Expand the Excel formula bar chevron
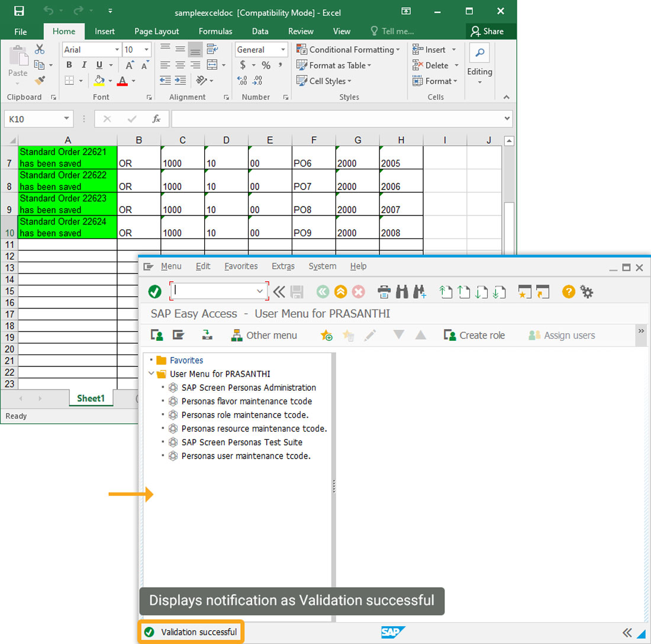Viewport: 651px width, 644px height. click(507, 118)
